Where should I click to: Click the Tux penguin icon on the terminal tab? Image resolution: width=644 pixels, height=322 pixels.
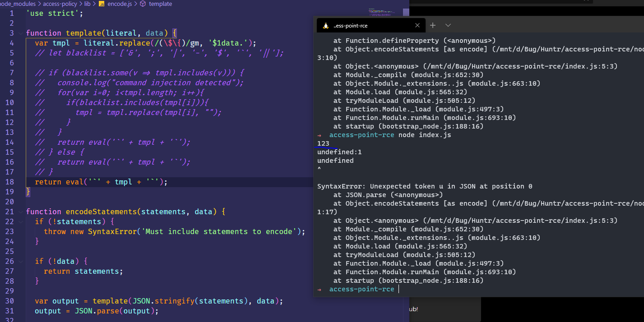pos(326,25)
